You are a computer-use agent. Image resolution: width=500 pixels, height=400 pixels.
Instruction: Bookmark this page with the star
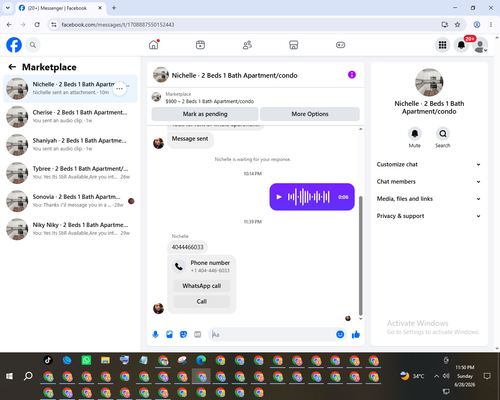pos(457,25)
